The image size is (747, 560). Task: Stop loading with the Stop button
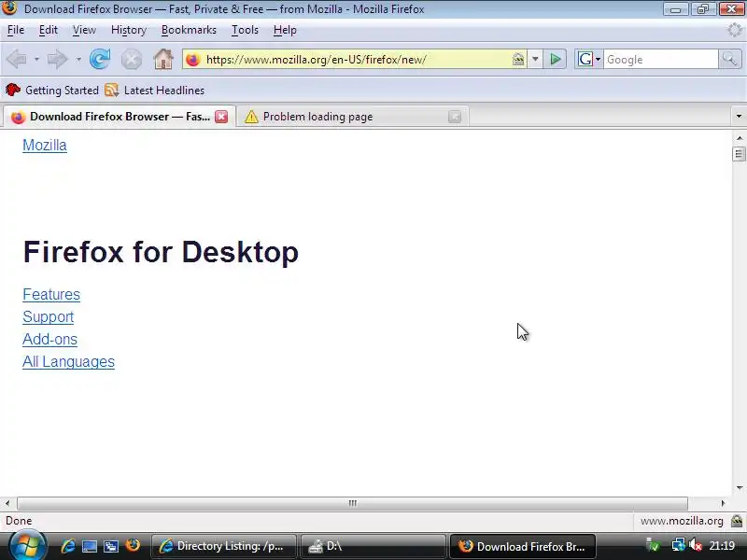click(x=131, y=60)
